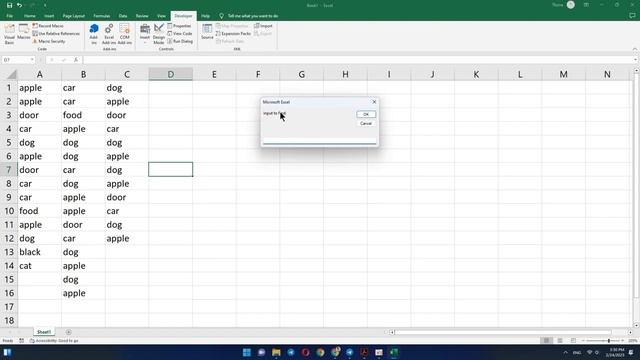Open File Explorer from taskbar
The image size is (640, 360).
276,352
